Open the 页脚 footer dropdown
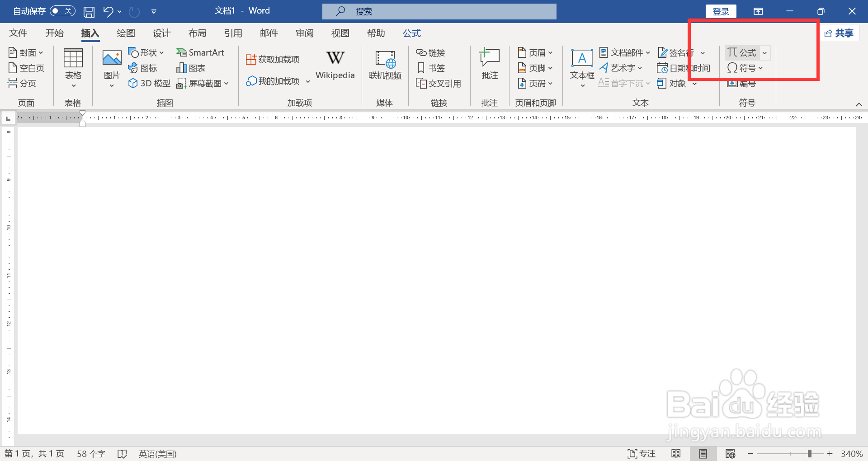Viewport: 868px width, 461px height. click(x=535, y=68)
